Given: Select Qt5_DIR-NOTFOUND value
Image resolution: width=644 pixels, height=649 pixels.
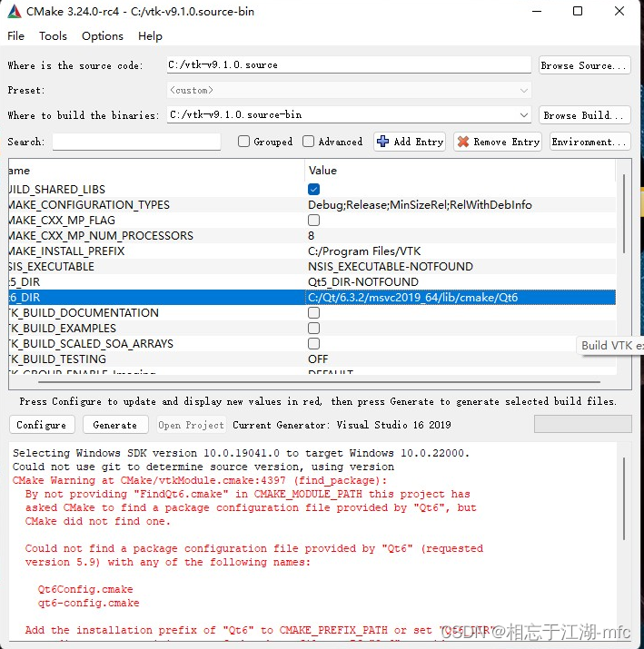Looking at the screenshot, I should pyautogui.click(x=363, y=282).
